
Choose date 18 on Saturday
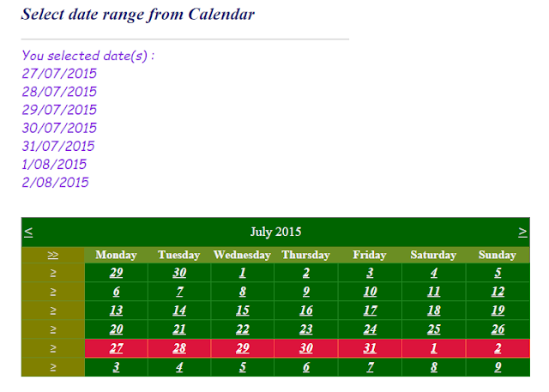[x=434, y=311]
